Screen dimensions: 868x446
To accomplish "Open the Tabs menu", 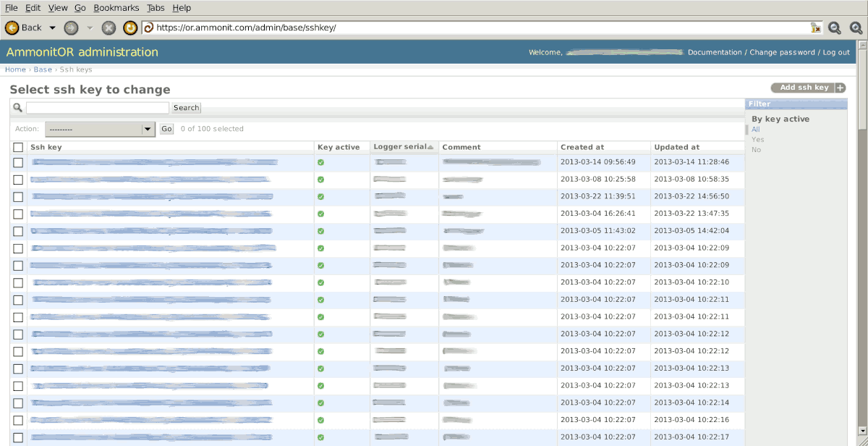I will (156, 7).
